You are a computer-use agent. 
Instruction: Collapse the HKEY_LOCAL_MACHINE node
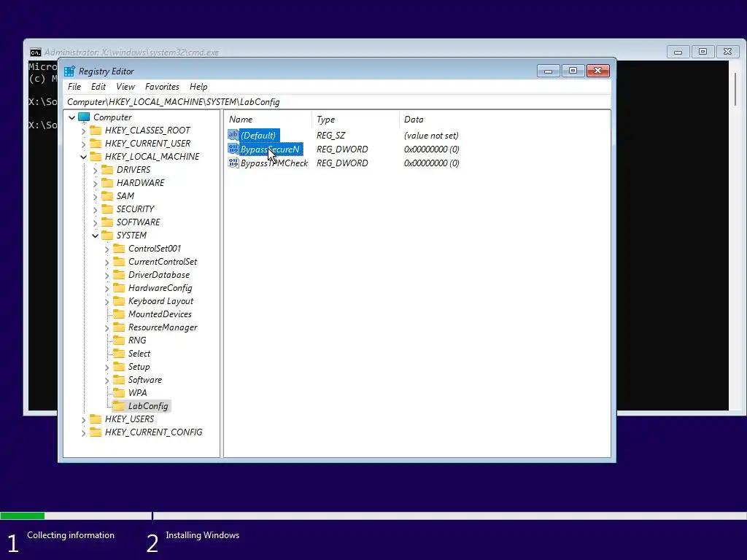click(83, 157)
